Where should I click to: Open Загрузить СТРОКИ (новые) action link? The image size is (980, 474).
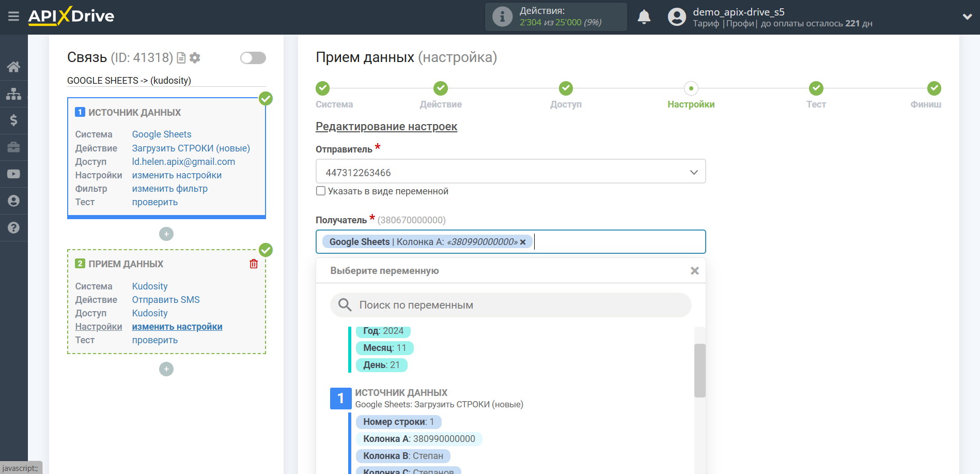pyautogui.click(x=191, y=148)
